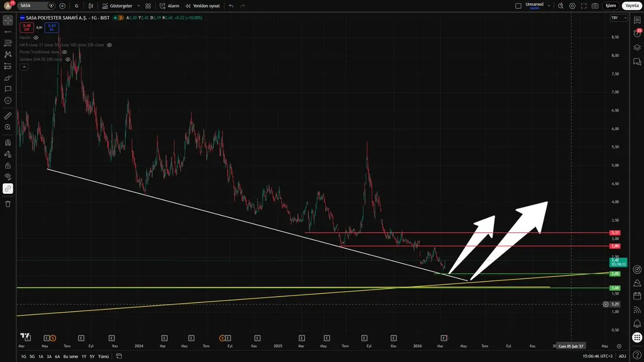Toggle visibility of Hacim indicator
This screenshot has width=644, height=362.
coord(36,38)
